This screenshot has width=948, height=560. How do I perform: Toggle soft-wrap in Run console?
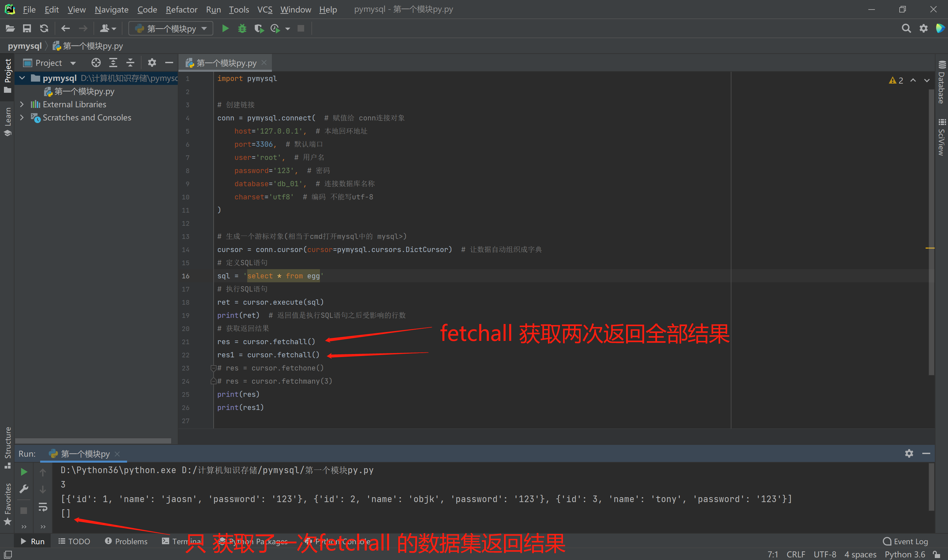tap(43, 507)
